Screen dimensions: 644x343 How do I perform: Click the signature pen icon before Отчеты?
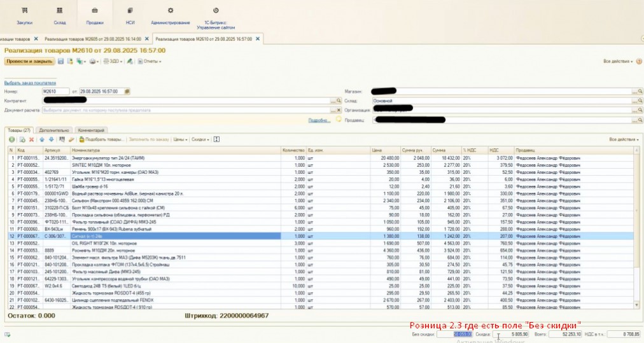[x=130, y=61]
